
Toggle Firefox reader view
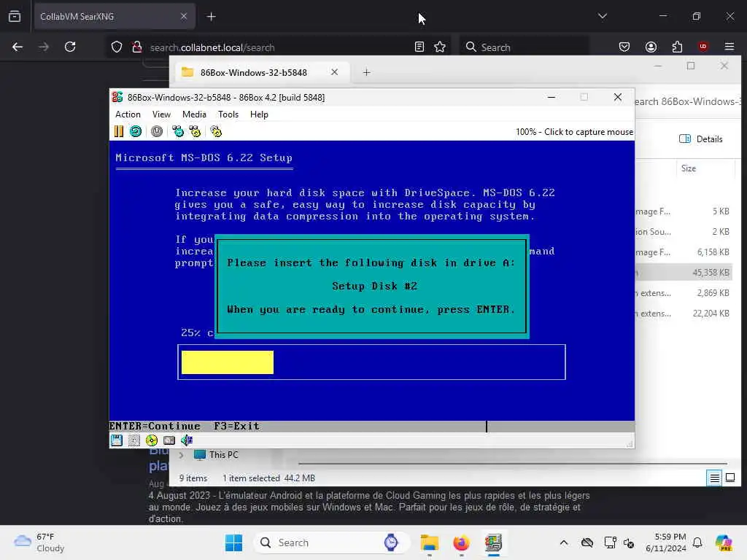(x=419, y=47)
